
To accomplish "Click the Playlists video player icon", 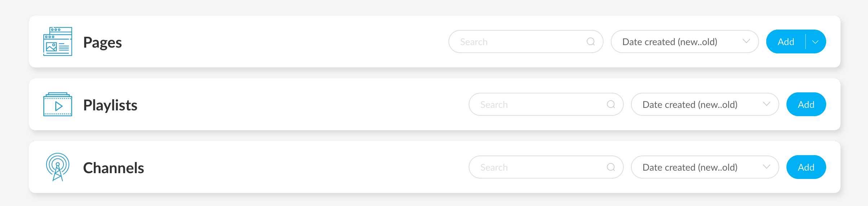I will pos(58,105).
